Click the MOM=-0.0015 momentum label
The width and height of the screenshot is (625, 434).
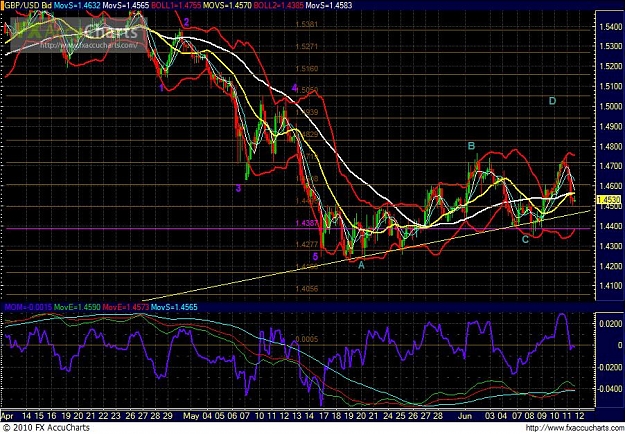pyautogui.click(x=28, y=307)
